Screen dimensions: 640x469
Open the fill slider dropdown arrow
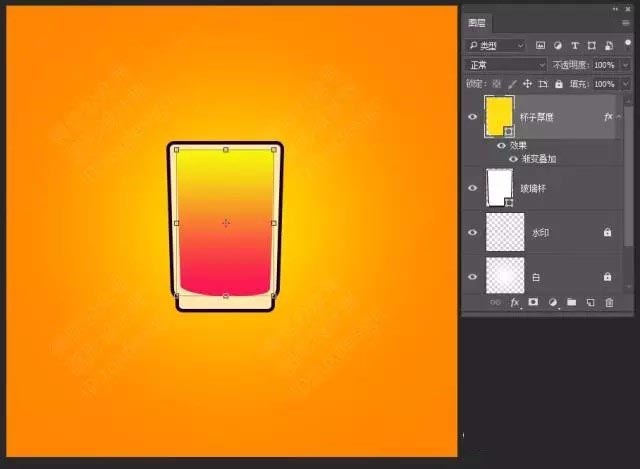pyautogui.click(x=625, y=84)
